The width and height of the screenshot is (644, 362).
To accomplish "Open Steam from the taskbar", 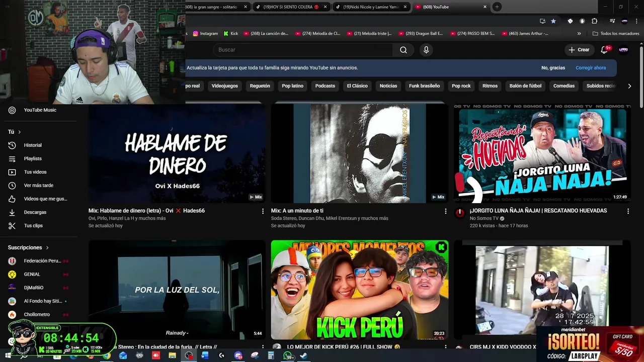I will [x=304, y=355].
